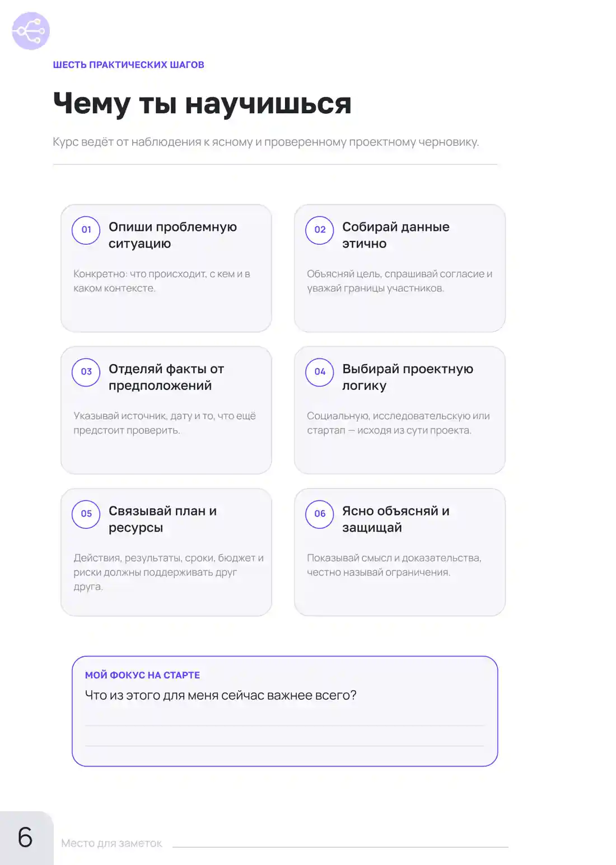Click the 04 circle badge
Image resolution: width=616 pixels, height=865 pixels.
coord(320,371)
